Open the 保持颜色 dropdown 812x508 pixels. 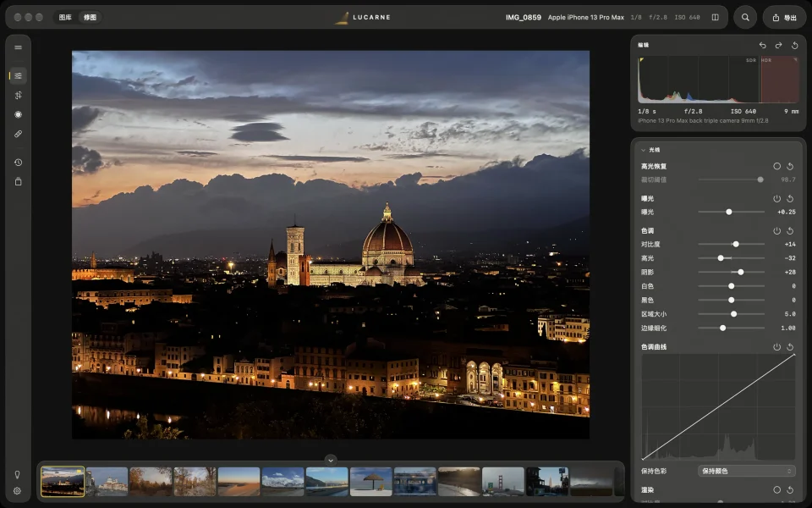(x=746, y=472)
